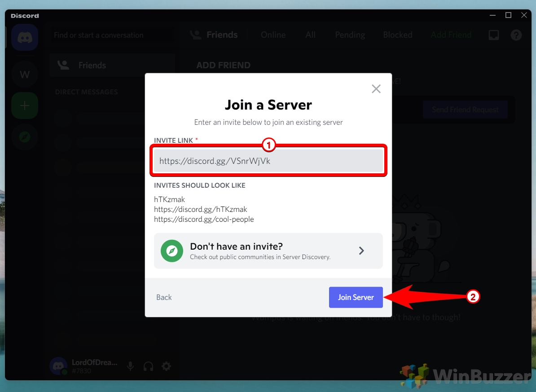536x392 pixels.
Task: Click the LordOfDrea user avatar
Action: [x=58, y=366]
